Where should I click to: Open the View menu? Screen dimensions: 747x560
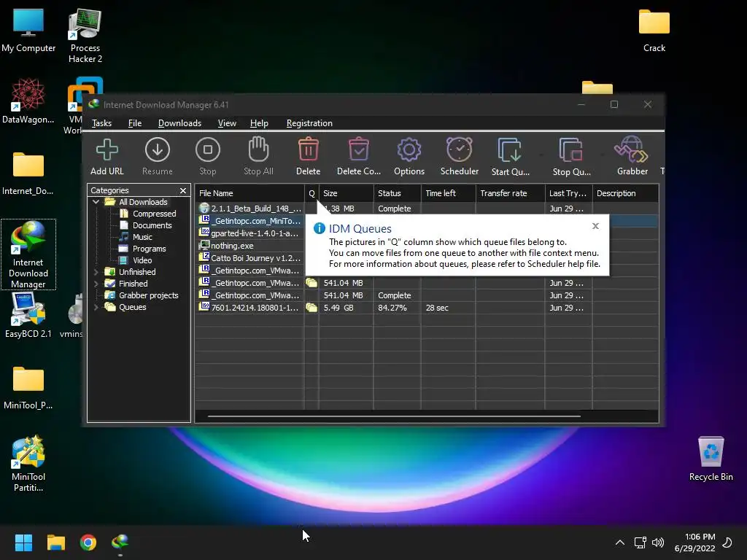point(227,123)
